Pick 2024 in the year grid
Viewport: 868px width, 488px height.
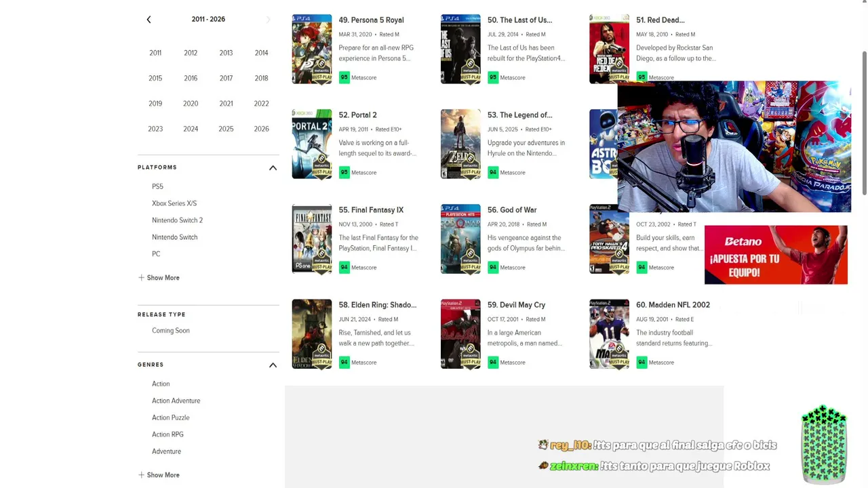pos(191,129)
